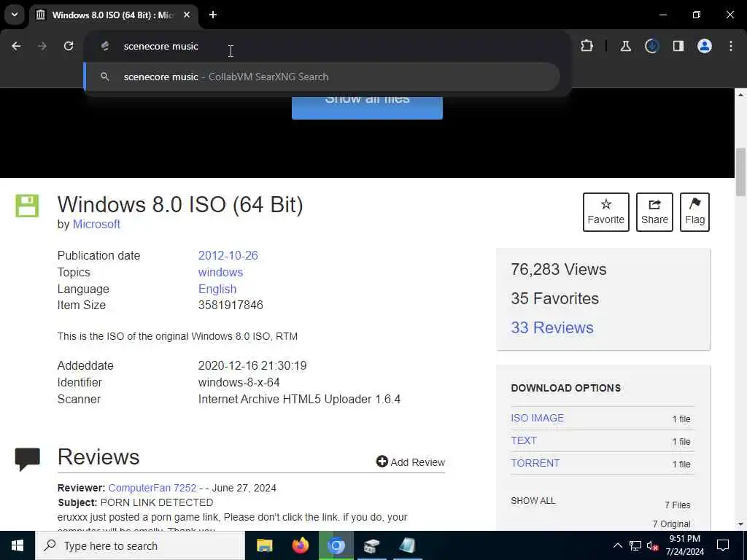Click the taskbar search box
The width and height of the screenshot is (747, 560).
(x=140, y=545)
